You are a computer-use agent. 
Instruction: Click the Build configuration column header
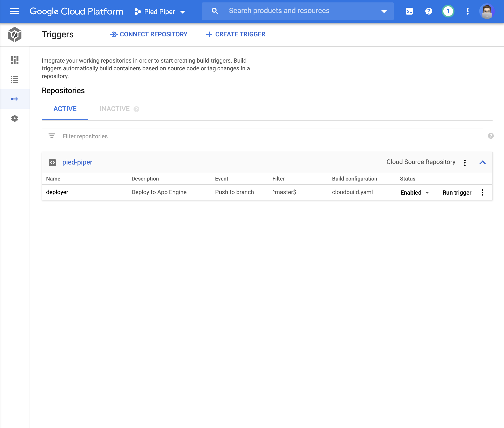(355, 179)
